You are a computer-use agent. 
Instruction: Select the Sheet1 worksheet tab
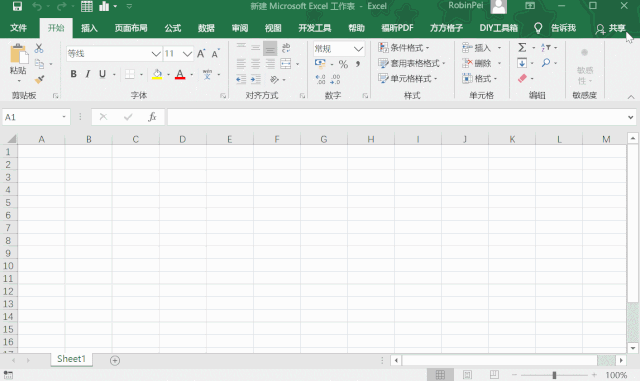pyautogui.click(x=71, y=359)
